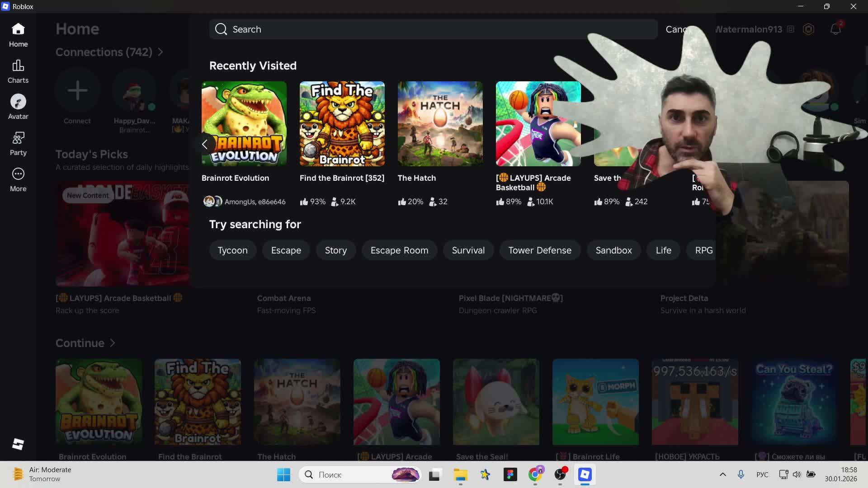The width and height of the screenshot is (868, 488).
Task: Open the Home sidebar icon
Action: click(x=18, y=30)
